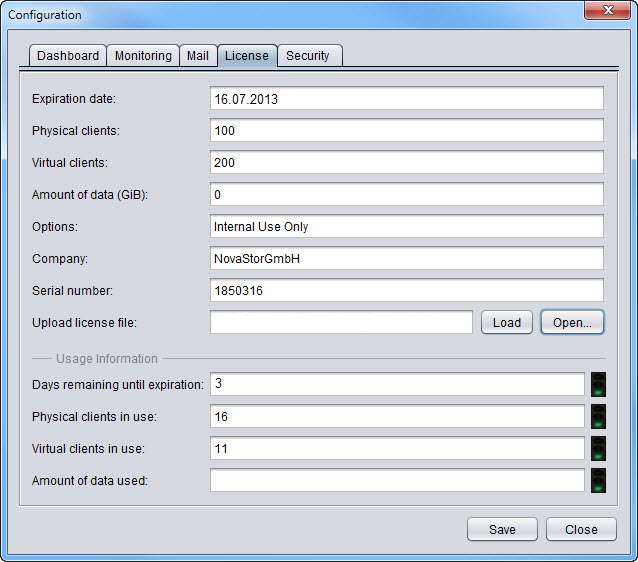Click the Upload license file: label

tap(85, 323)
